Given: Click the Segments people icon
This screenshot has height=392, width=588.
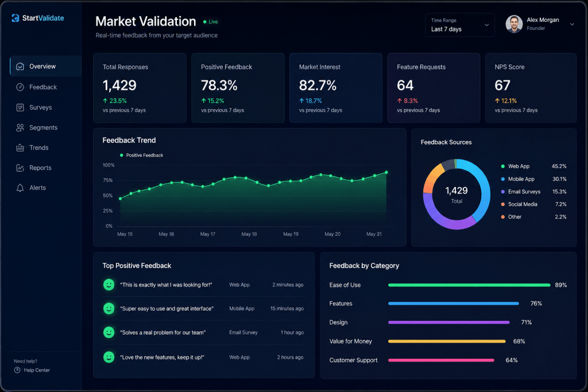Looking at the screenshot, I should point(20,128).
